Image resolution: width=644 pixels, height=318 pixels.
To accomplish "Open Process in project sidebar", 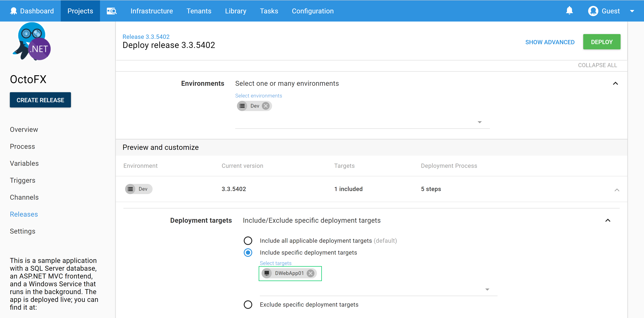I will pos(23,146).
